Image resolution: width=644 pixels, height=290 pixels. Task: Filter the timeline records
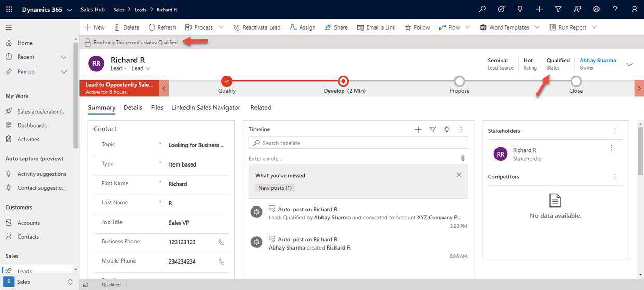(432, 130)
